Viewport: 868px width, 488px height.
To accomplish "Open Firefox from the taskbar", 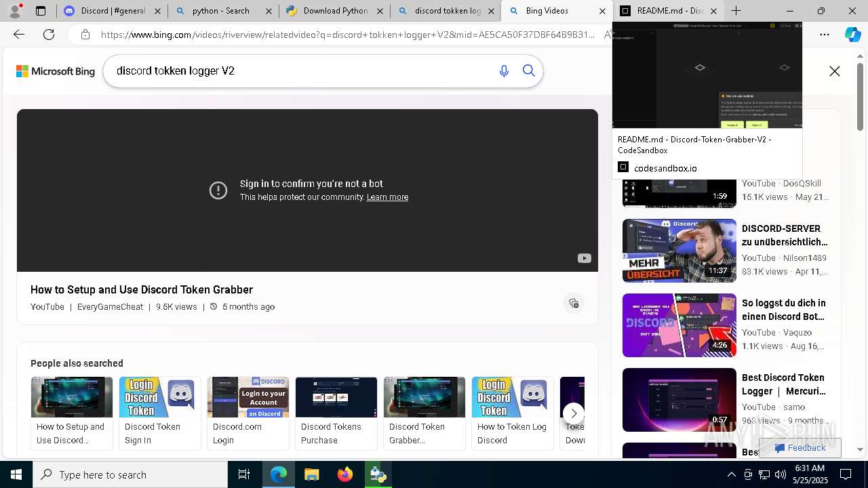I will point(345,474).
